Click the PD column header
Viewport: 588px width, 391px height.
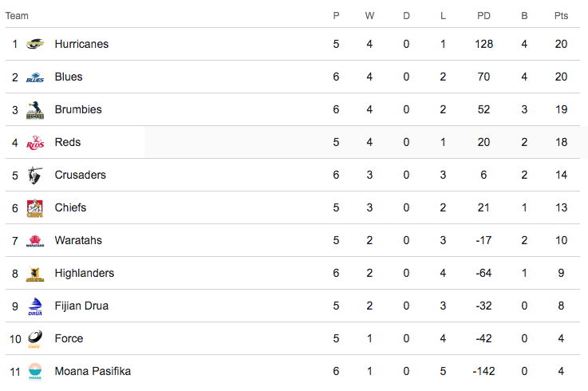click(x=483, y=16)
